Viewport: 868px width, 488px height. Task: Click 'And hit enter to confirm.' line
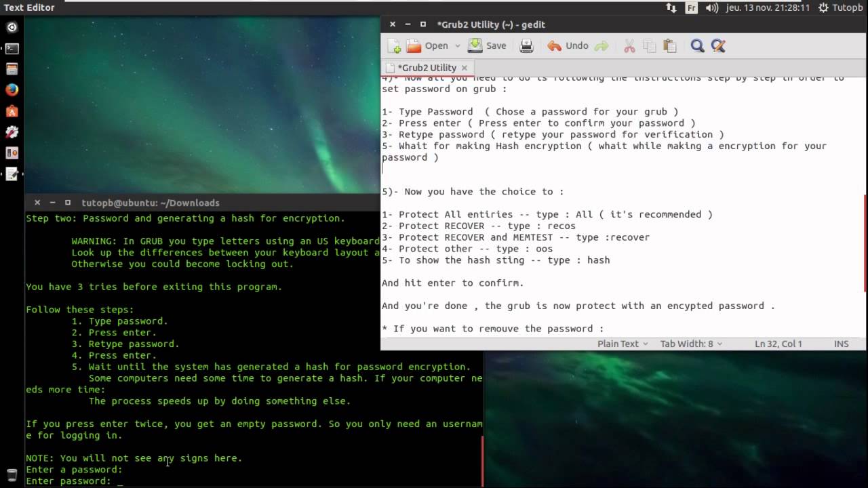point(452,283)
